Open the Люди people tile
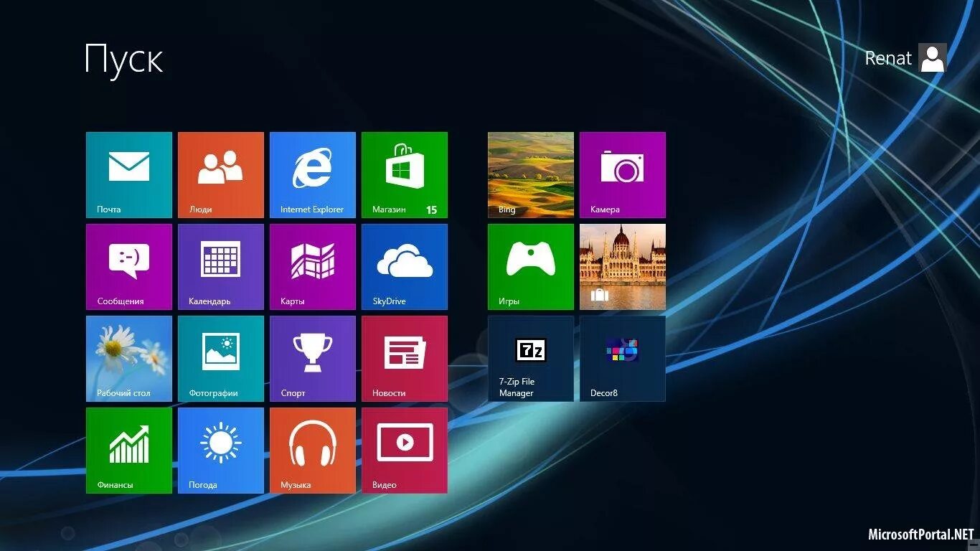This screenshot has height=551, width=980. (221, 175)
